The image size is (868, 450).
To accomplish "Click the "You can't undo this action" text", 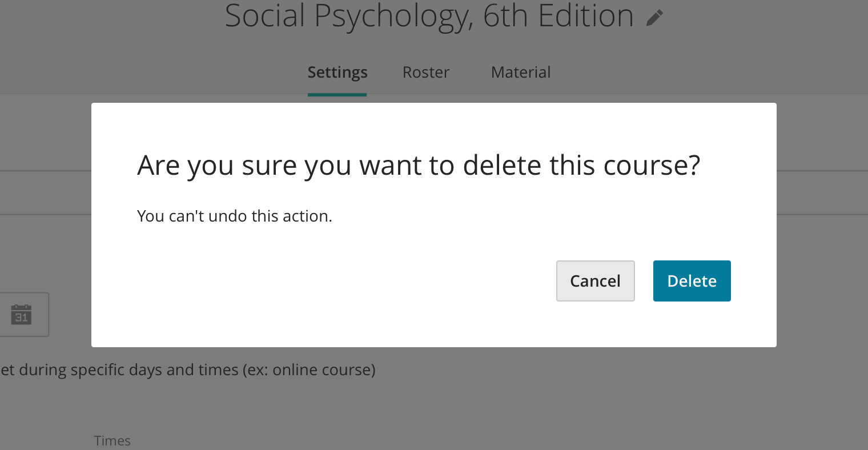I will coord(234,216).
